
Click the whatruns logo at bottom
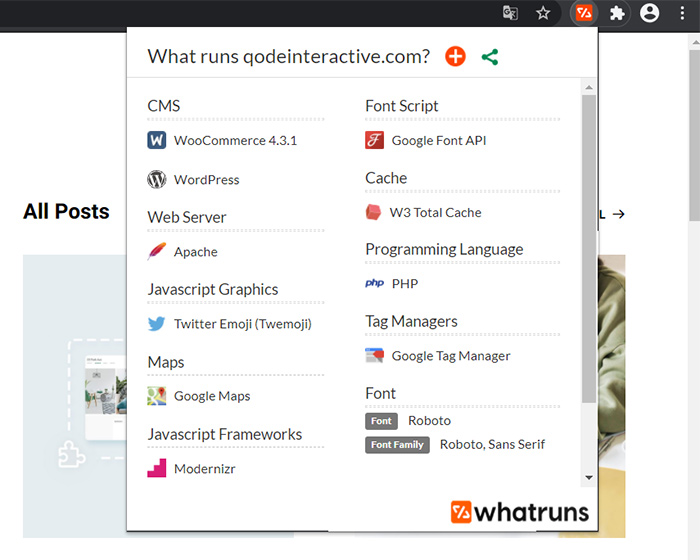(520, 512)
